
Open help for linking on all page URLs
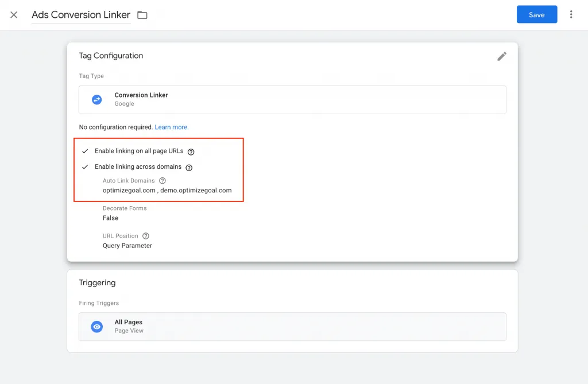click(x=191, y=152)
